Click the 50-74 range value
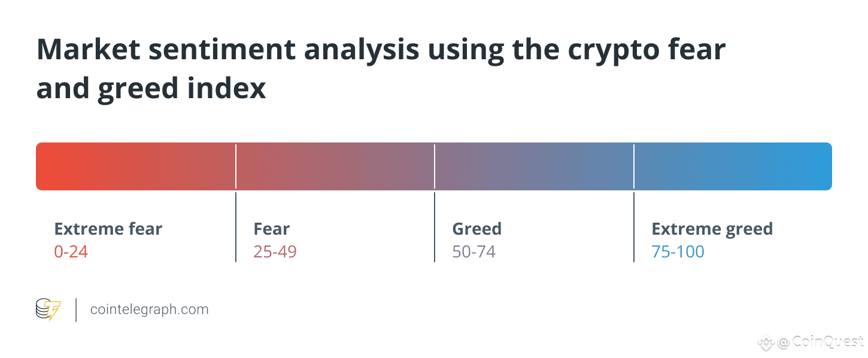Viewport: 868px width, 358px height. tap(474, 252)
